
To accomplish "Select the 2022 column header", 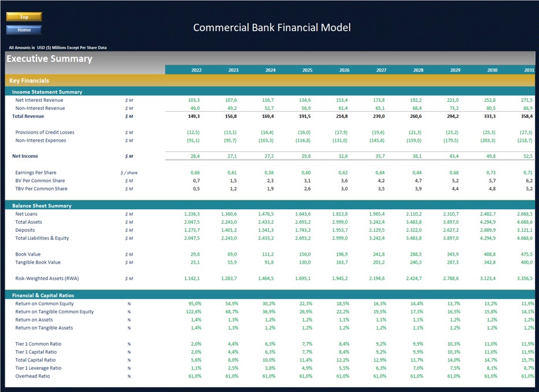I will click(196, 69).
